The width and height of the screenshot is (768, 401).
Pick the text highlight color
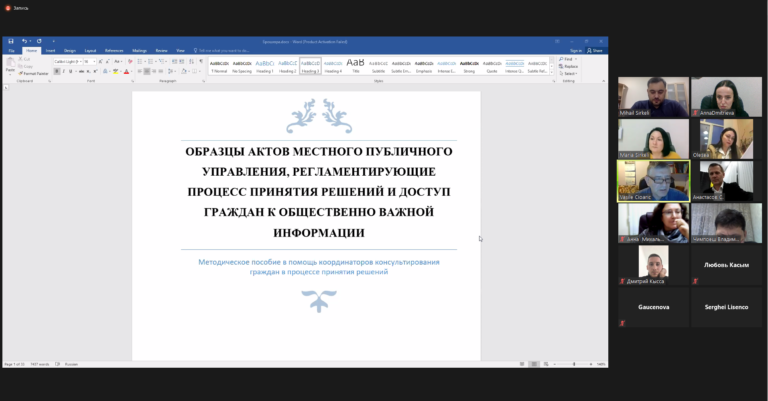pos(115,71)
